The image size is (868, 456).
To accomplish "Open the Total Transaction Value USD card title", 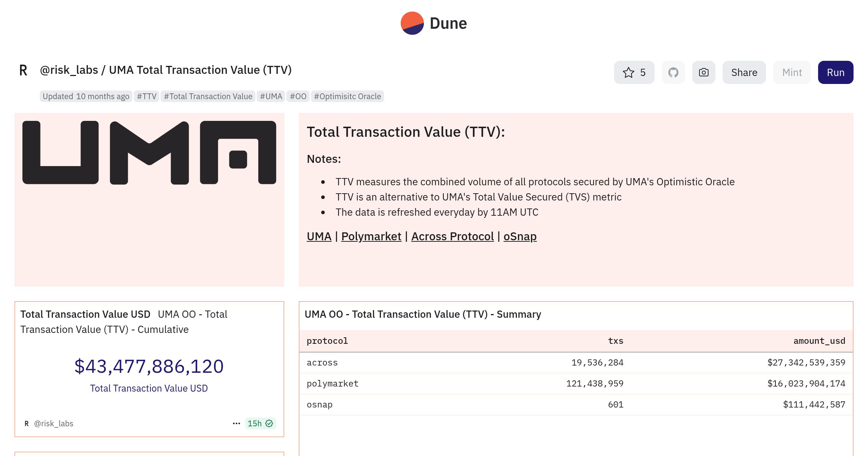I will 85,314.
